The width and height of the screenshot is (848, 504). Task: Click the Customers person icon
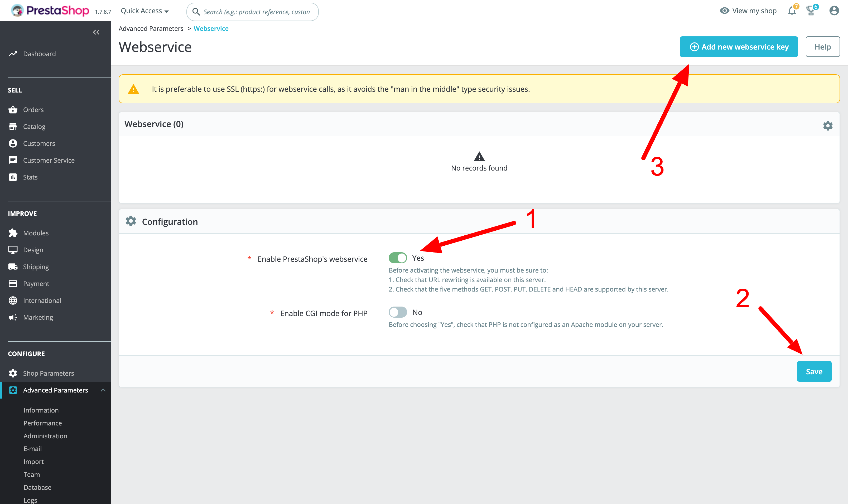pyautogui.click(x=13, y=143)
